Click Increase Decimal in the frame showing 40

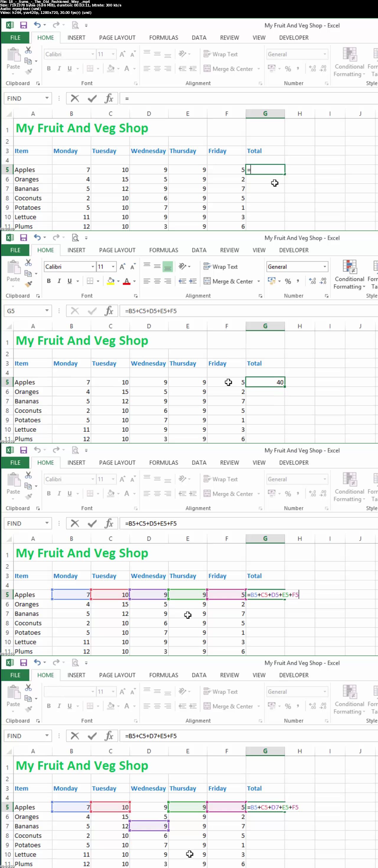312,281
